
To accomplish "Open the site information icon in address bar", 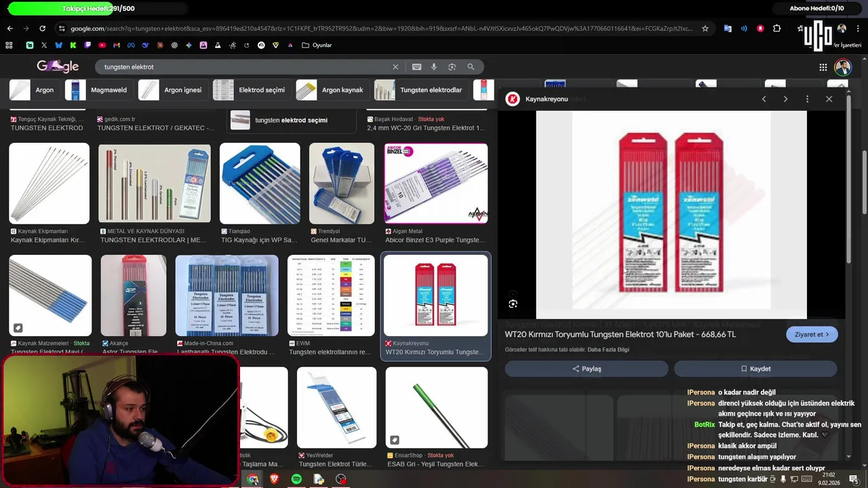I will tap(62, 28).
